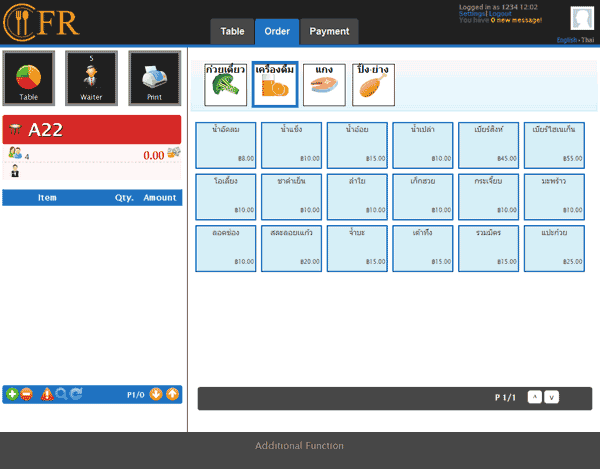Image resolution: width=600 pixels, height=469 pixels.
Task: Switch to the Payment tab
Action: click(x=329, y=31)
